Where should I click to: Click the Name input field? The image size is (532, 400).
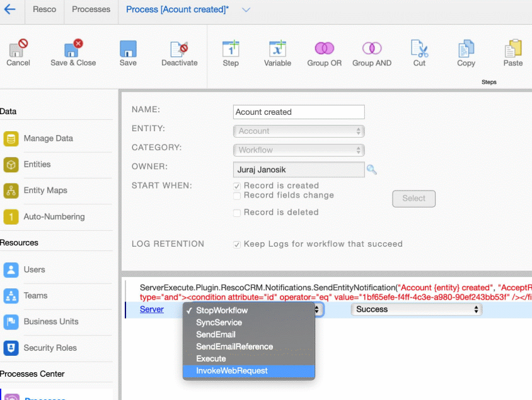299,112
